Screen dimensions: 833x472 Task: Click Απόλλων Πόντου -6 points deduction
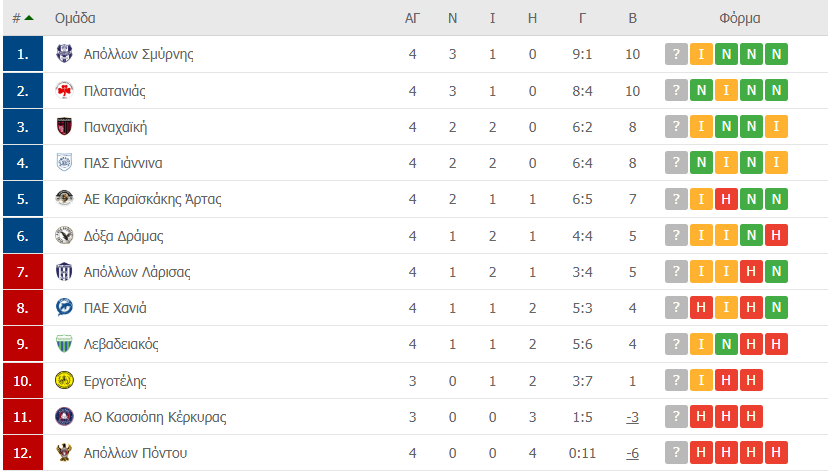(x=632, y=453)
